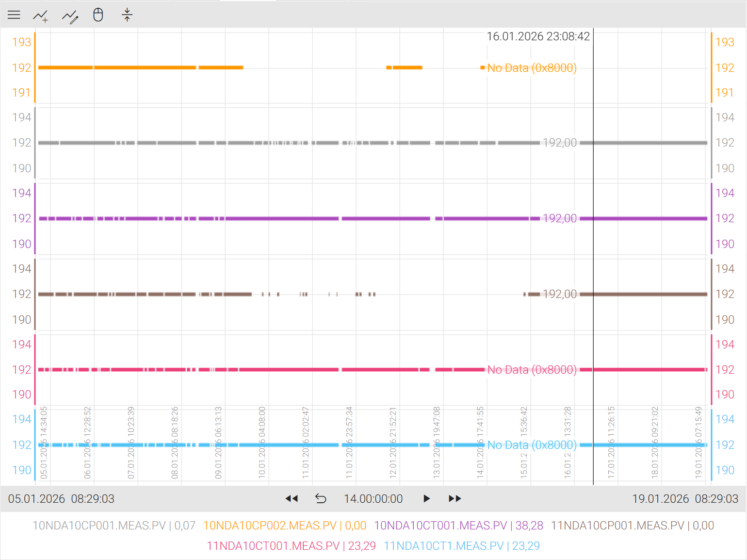Click the edit curve pencil icon
Image resolution: width=747 pixels, height=560 pixels.
tap(70, 16)
